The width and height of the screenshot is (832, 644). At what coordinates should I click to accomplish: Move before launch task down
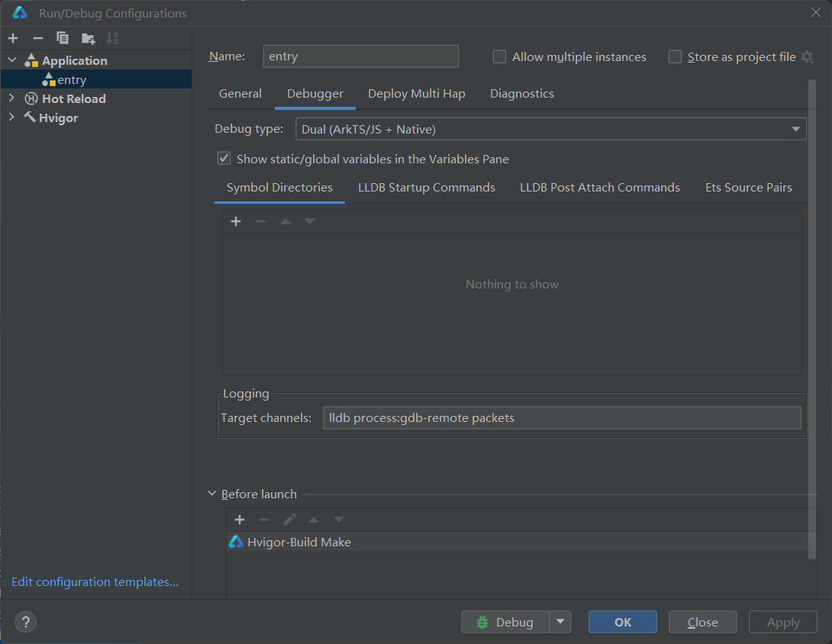click(x=339, y=520)
